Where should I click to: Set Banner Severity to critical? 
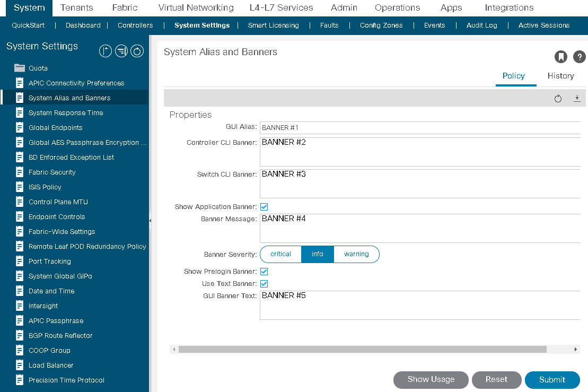click(280, 254)
